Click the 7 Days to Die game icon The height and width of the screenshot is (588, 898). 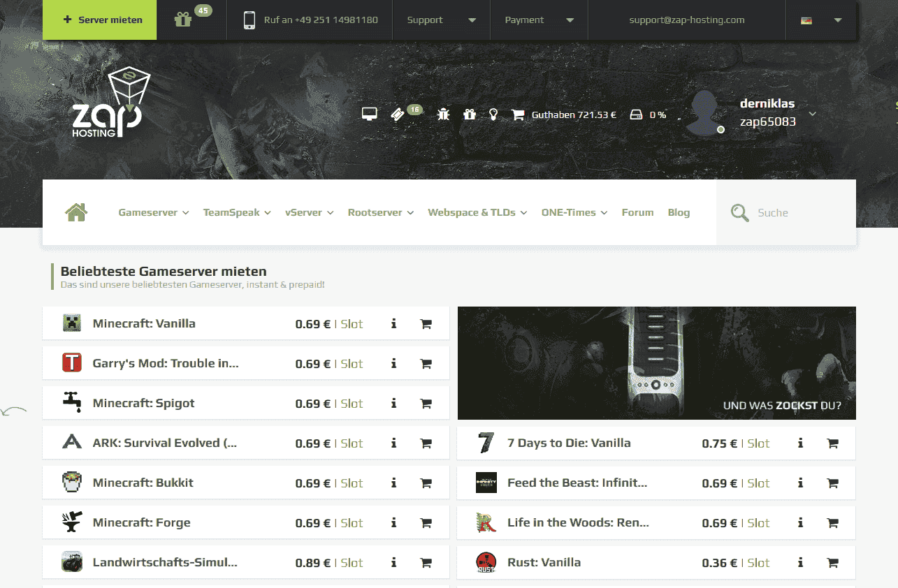coord(486,443)
